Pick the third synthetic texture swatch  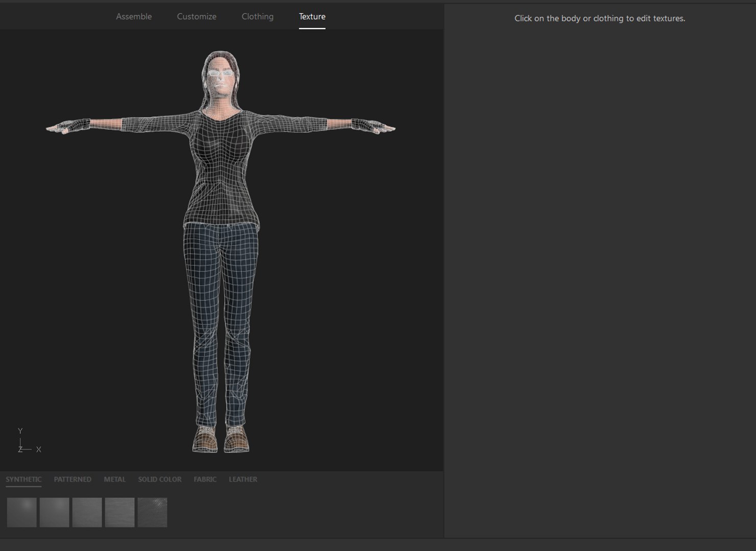tap(87, 512)
